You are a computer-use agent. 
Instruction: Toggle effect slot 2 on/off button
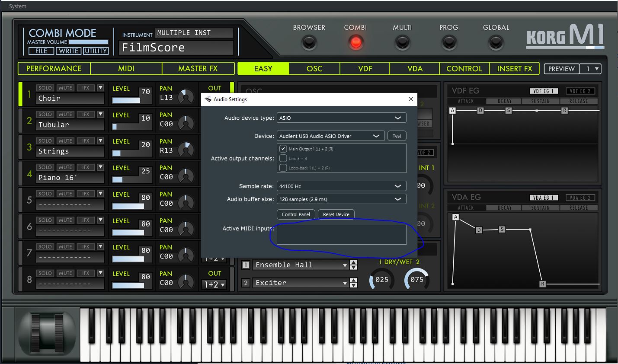click(x=246, y=283)
